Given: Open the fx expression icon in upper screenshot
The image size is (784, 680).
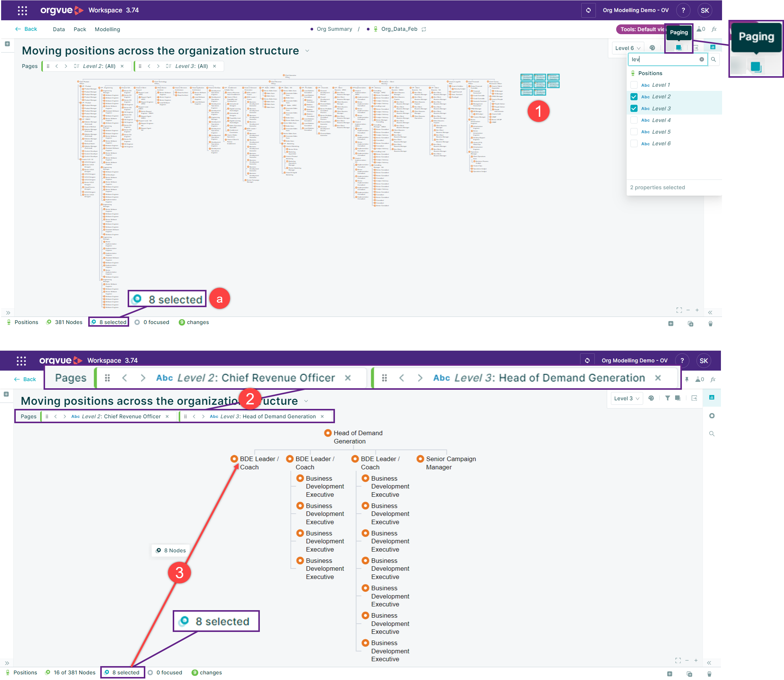Looking at the screenshot, I should (714, 29).
